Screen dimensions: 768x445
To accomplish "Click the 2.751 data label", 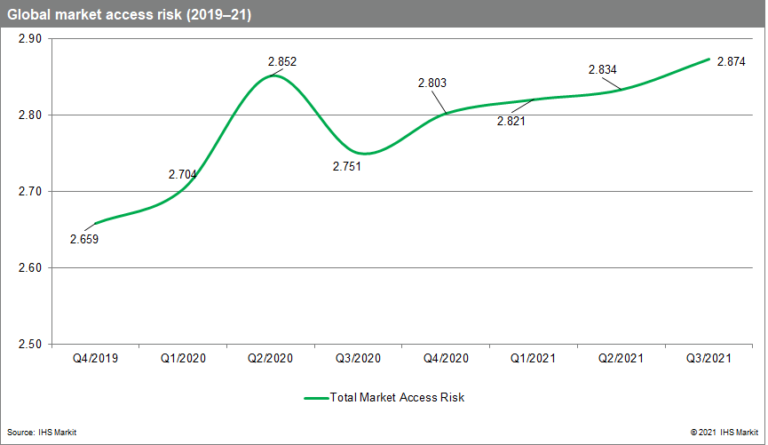I will (349, 167).
